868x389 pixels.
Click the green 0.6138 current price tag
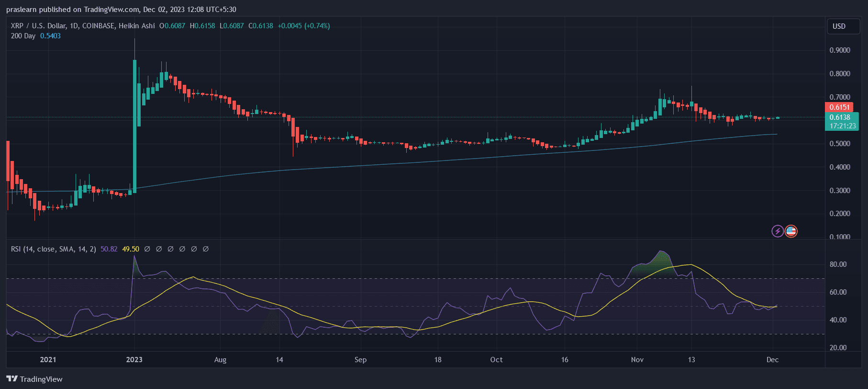click(x=840, y=117)
